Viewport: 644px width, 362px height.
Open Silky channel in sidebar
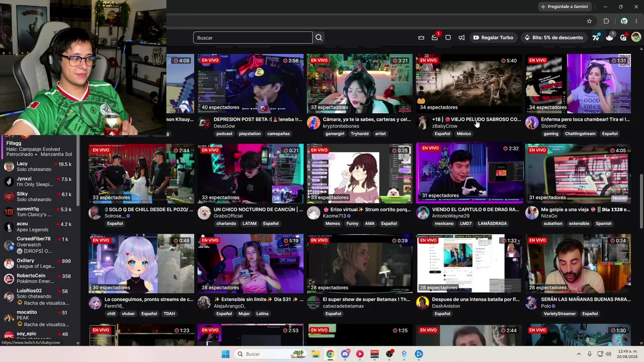point(38,197)
